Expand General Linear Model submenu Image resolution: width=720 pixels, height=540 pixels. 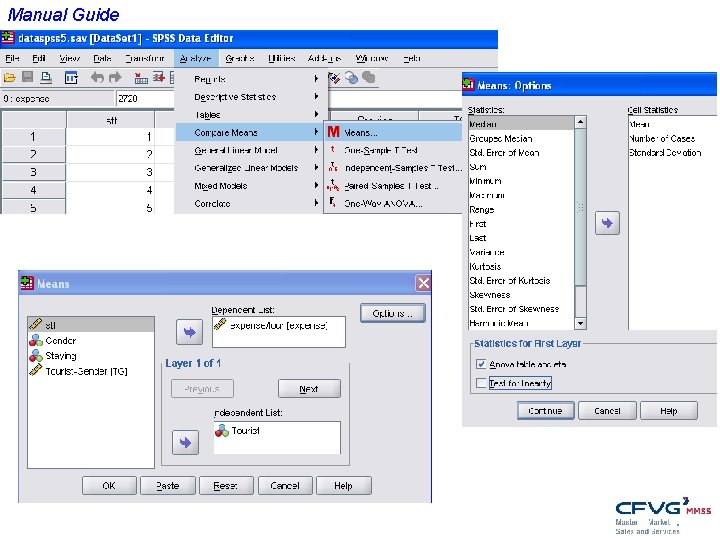coord(252,150)
